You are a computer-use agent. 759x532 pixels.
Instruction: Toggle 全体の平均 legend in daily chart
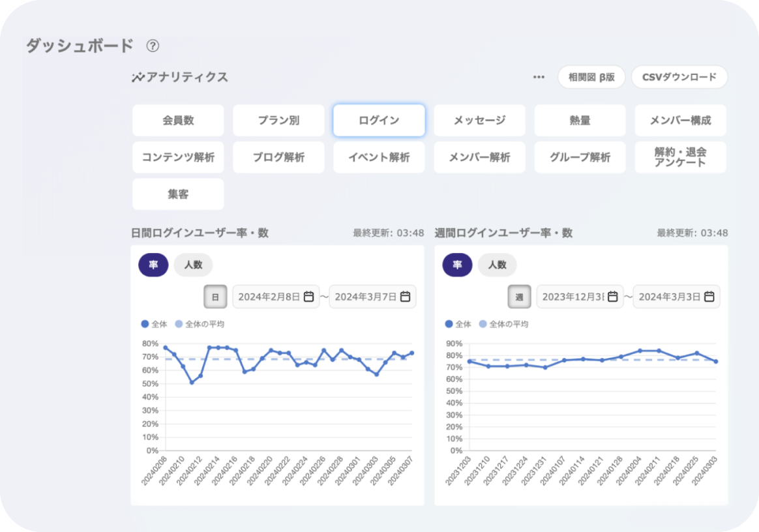pos(200,324)
